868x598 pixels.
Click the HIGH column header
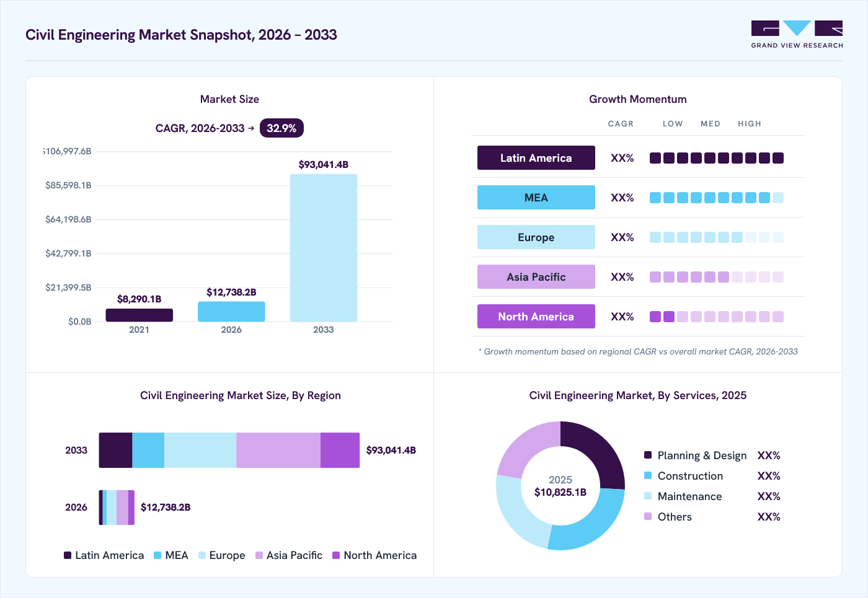(x=750, y=124)
